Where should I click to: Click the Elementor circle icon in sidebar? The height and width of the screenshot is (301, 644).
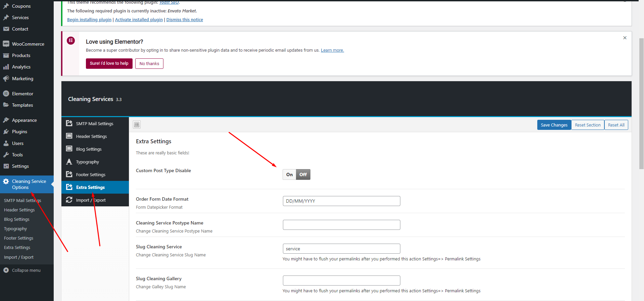[6, 94]
